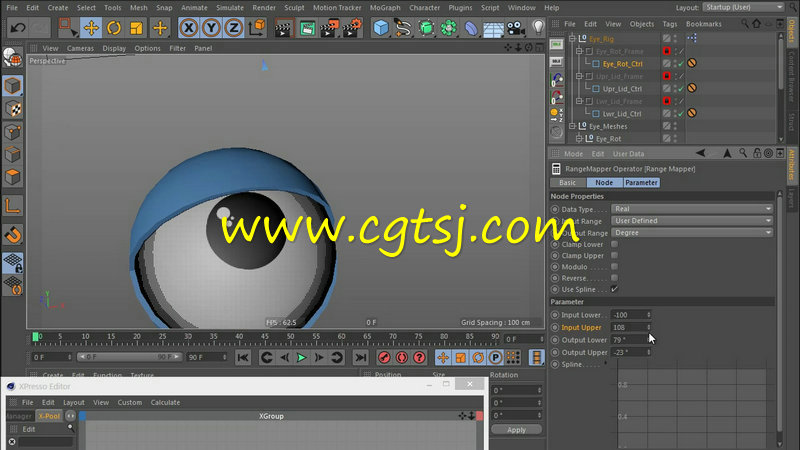Go to start of timeline
800x450 pixels.
pyautogui.click(x=243, y=358)
